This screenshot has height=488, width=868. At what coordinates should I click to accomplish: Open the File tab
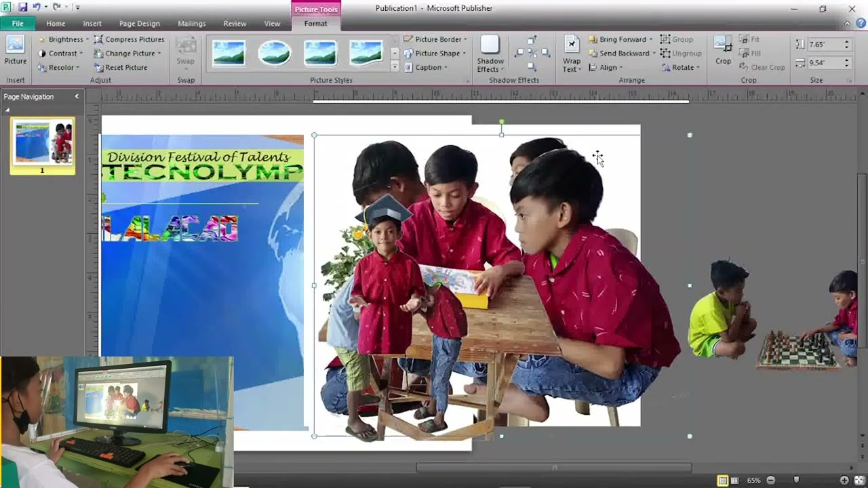point(18,23)
